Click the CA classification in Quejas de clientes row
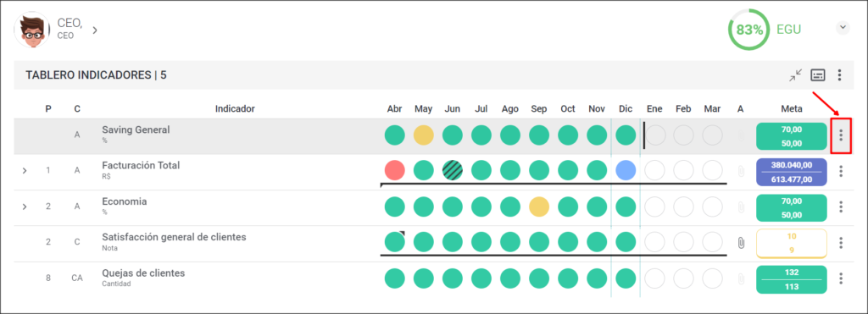 click(x=77, y=278)
